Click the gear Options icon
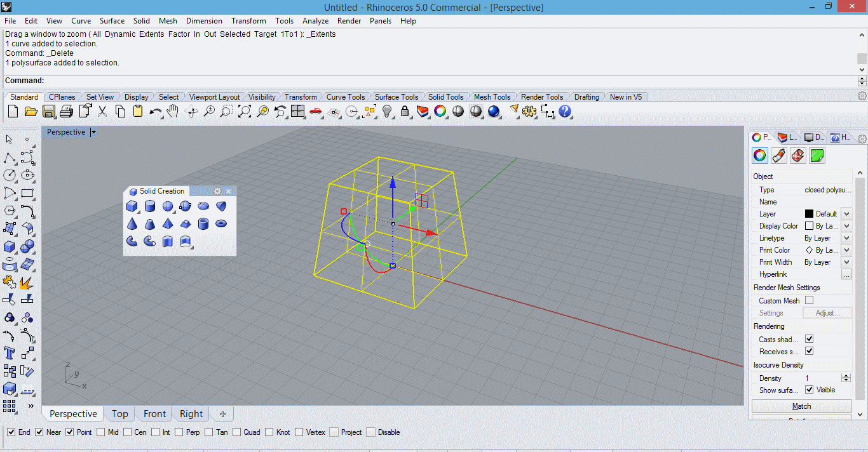 pos(529,112)
